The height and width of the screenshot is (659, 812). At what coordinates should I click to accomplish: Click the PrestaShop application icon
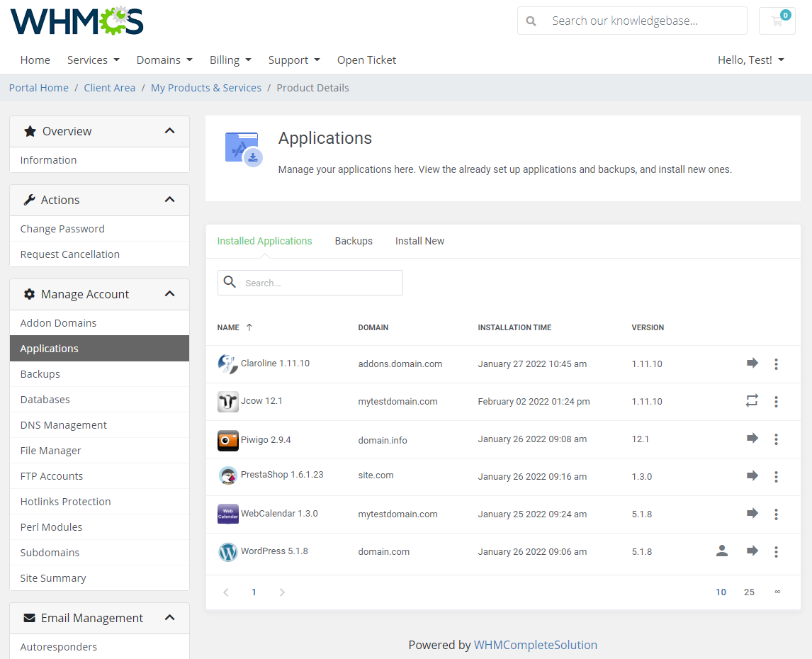tap(228, 475)
